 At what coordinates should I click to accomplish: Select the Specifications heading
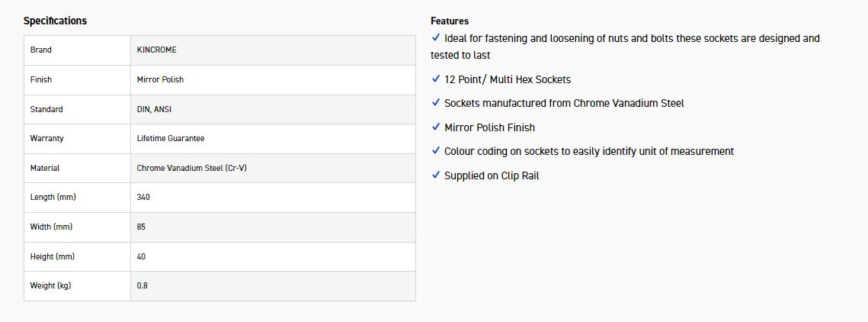55,21
